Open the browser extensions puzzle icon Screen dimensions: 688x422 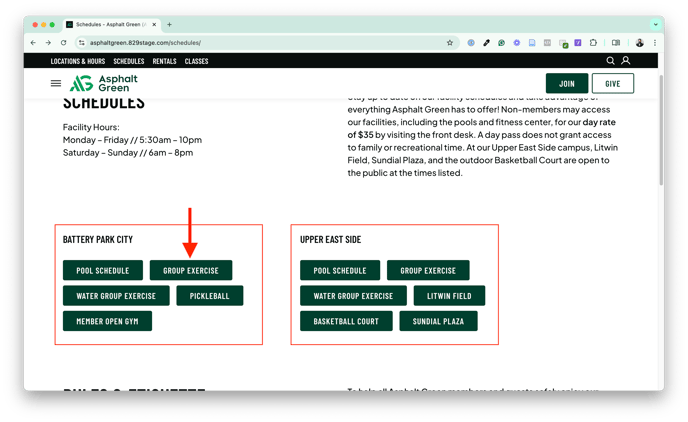594,43
